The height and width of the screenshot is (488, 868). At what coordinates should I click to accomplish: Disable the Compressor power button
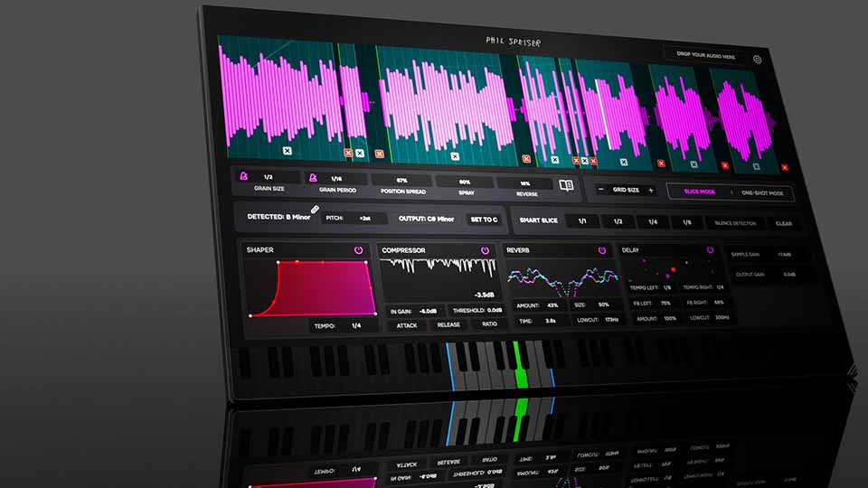(x=485, y=249)
